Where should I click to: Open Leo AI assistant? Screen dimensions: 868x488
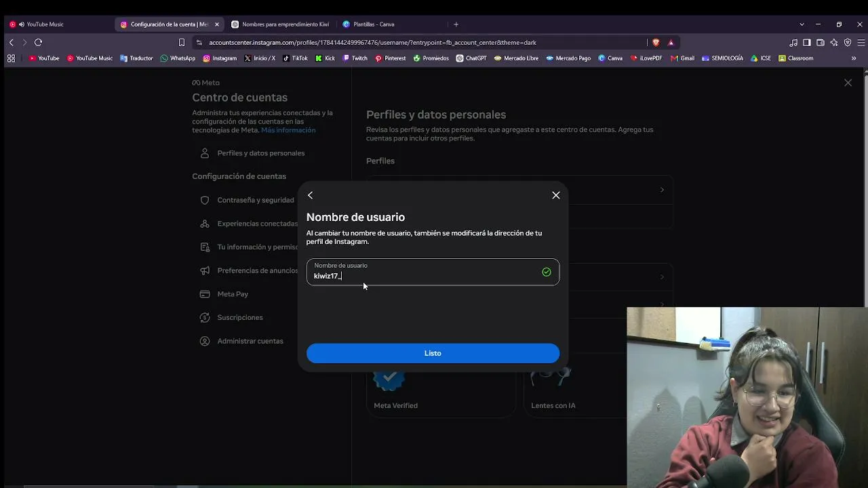[834, 42]
